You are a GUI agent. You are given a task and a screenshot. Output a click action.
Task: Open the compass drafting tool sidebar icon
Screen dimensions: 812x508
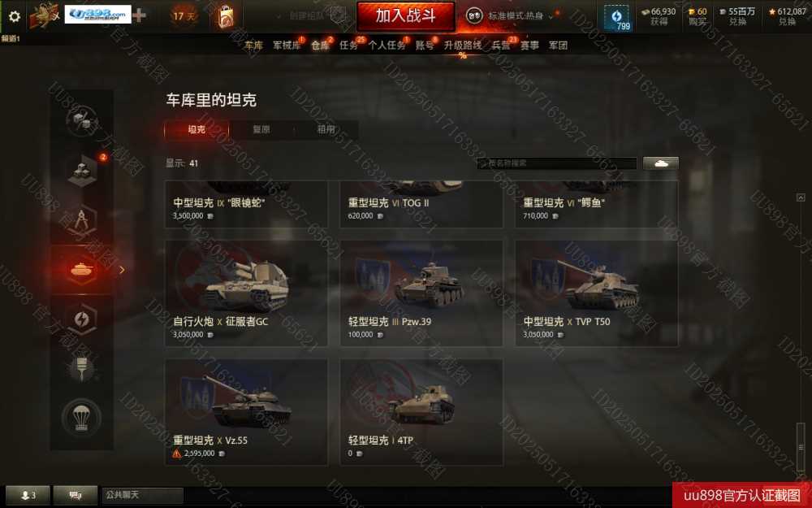(81, 221)
